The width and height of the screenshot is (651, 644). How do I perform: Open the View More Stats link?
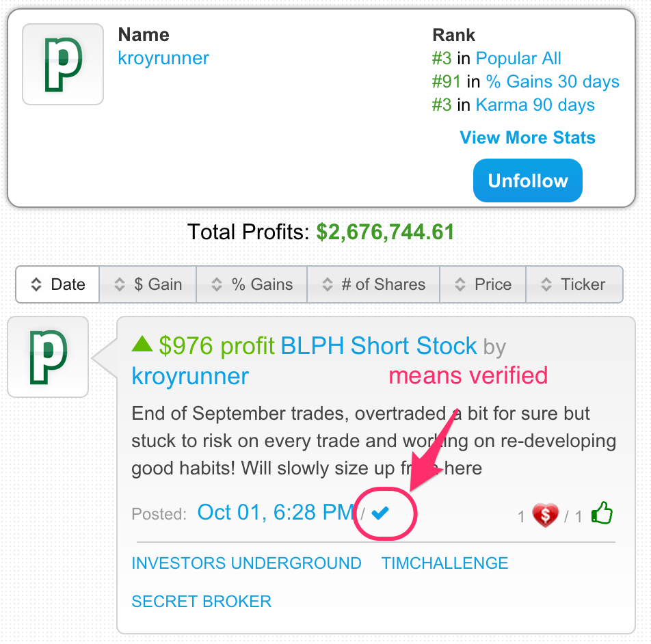(527, 137)
